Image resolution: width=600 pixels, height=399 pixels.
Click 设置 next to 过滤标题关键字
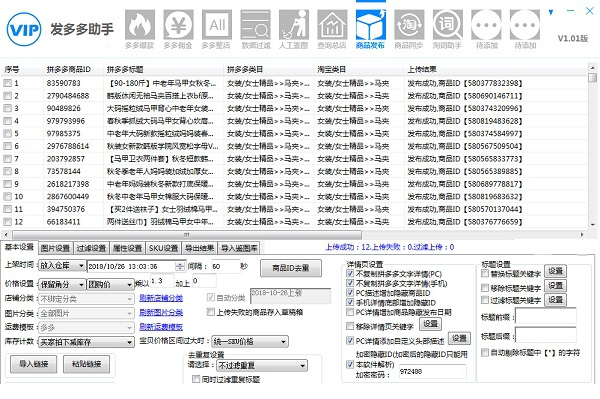click(556, 300)
